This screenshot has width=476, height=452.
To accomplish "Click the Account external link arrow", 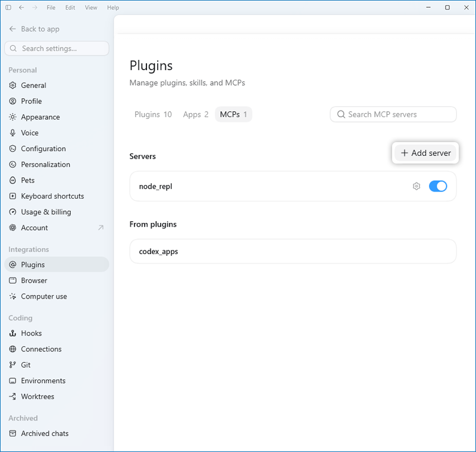I will [x=101, y=228].
